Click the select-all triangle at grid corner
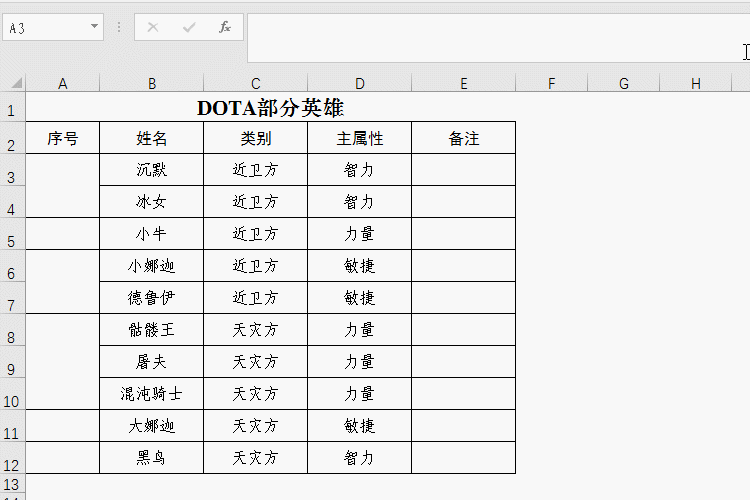Image resolution: width=750 pixels, height=500 pixels. click(x=16, y=83)
